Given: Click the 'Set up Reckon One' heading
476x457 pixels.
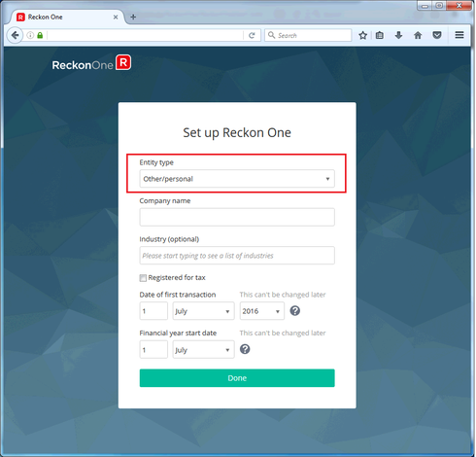Looking at the screenshot, I should [x=237, y=133].
